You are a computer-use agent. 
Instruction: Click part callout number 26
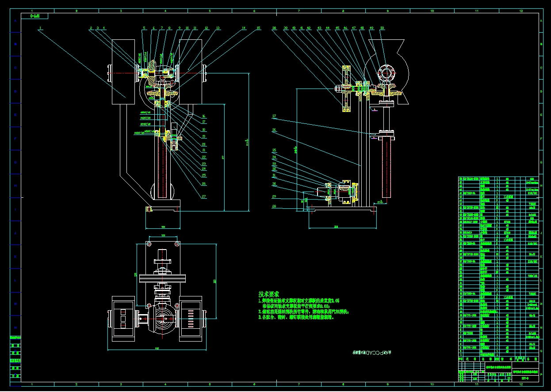point(204,183)
